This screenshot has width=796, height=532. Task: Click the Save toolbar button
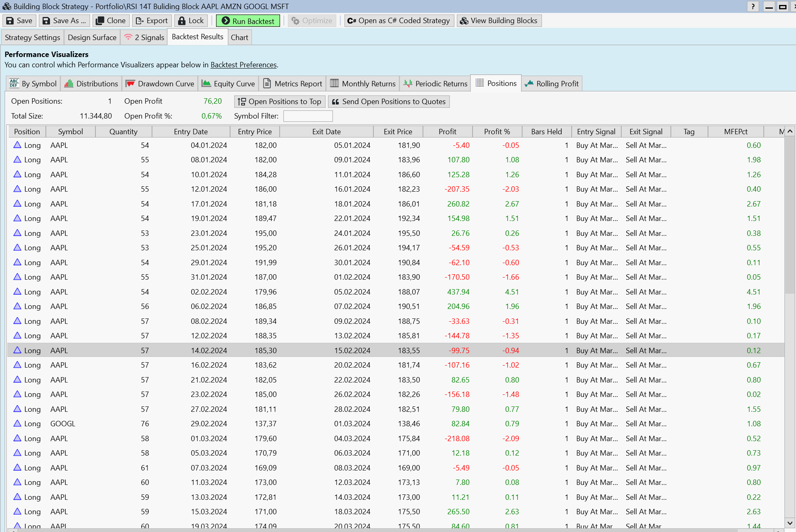[19, 21]
